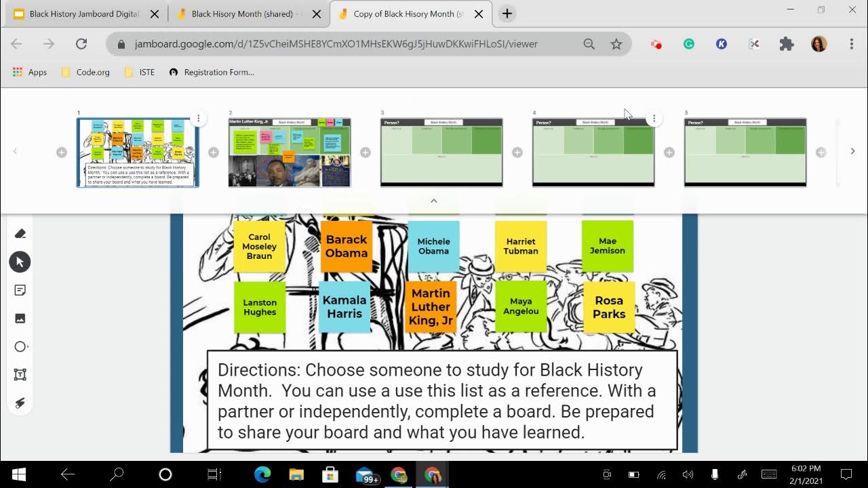Select the Michele Obama sticky note
This screenshot has width=868, height=488.
433,246
